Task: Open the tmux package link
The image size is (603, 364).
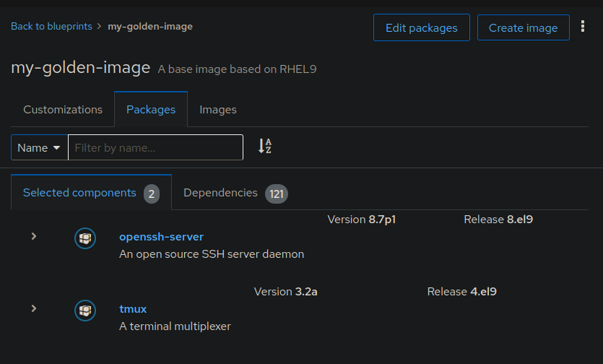Action: (133, 309)
